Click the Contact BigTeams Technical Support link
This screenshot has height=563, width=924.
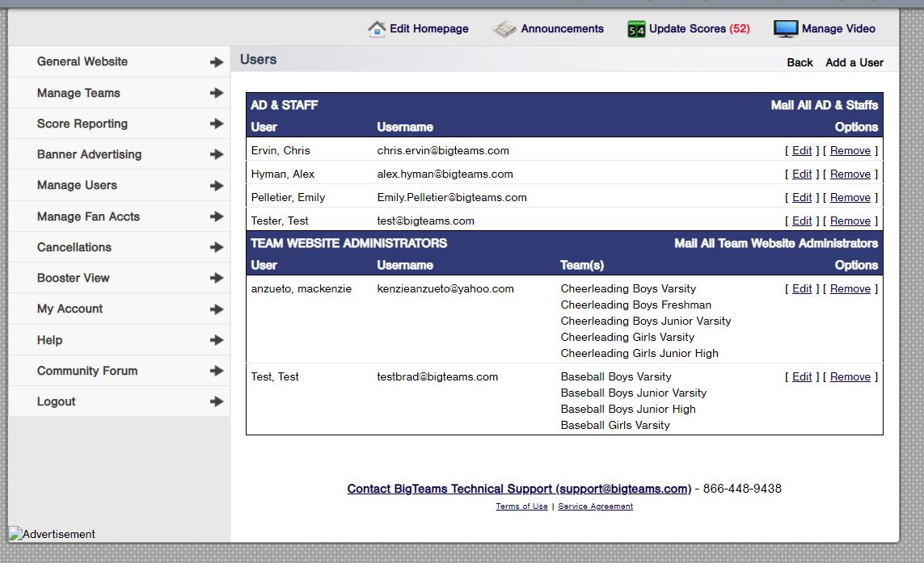click(517, 489)
